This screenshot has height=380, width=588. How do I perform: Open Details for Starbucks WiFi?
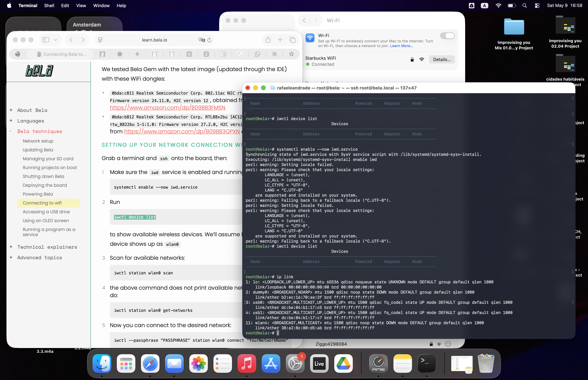click(442, 60)
